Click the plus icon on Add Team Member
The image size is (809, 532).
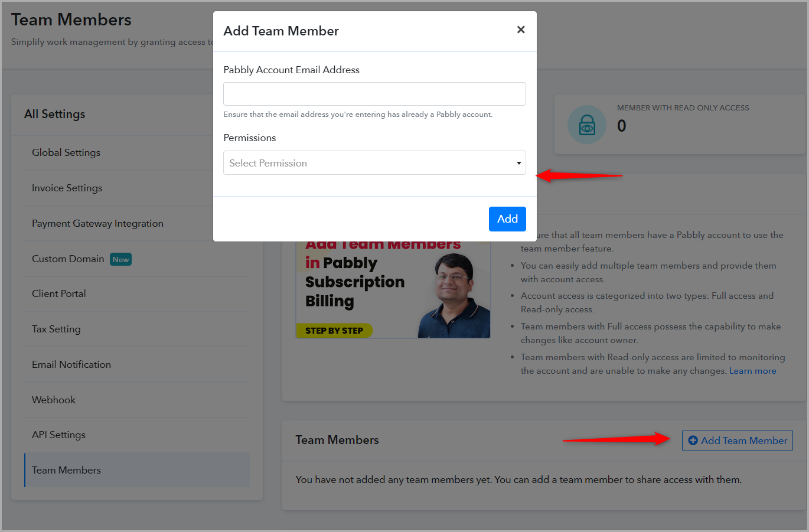pos(693,440)
